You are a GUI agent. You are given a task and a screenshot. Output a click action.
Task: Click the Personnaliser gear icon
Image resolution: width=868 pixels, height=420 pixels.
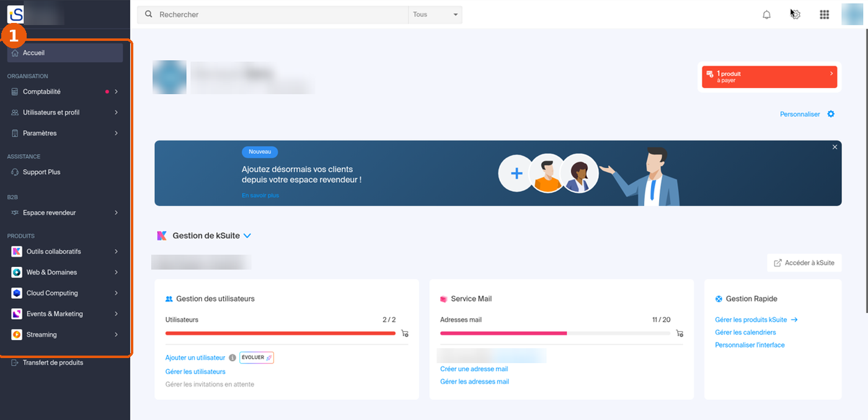click(x=831, y=114)
